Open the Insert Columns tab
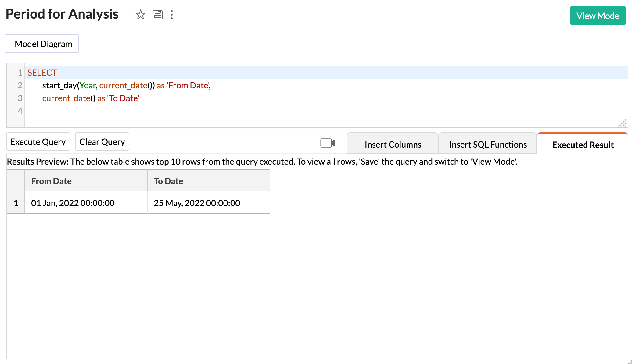This screenshot has width=632, height=364. tap(393, 145)
